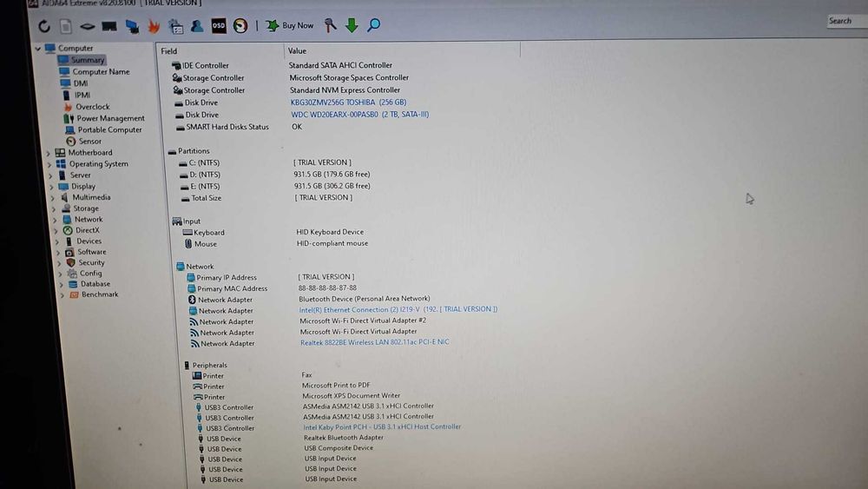Click the green download arrow icon
The width and height of the screenshot is (868, 489).
point(352,25)
